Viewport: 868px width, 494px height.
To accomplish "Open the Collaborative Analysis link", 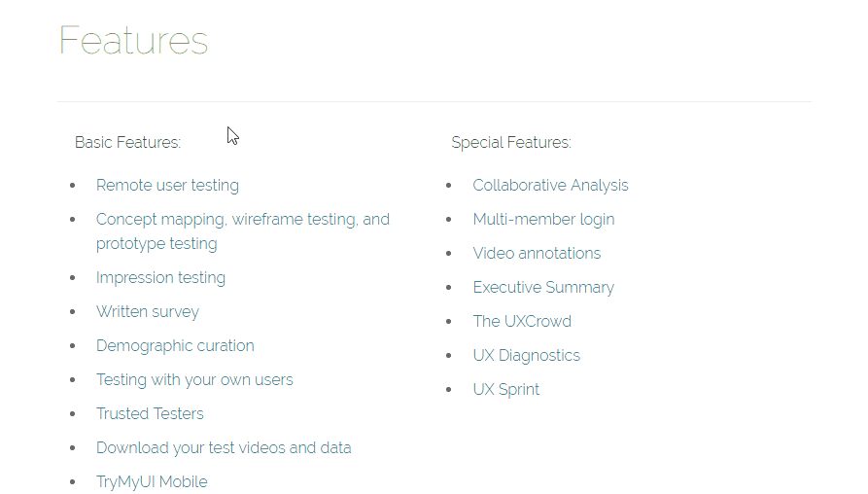I will pos(550,186).
